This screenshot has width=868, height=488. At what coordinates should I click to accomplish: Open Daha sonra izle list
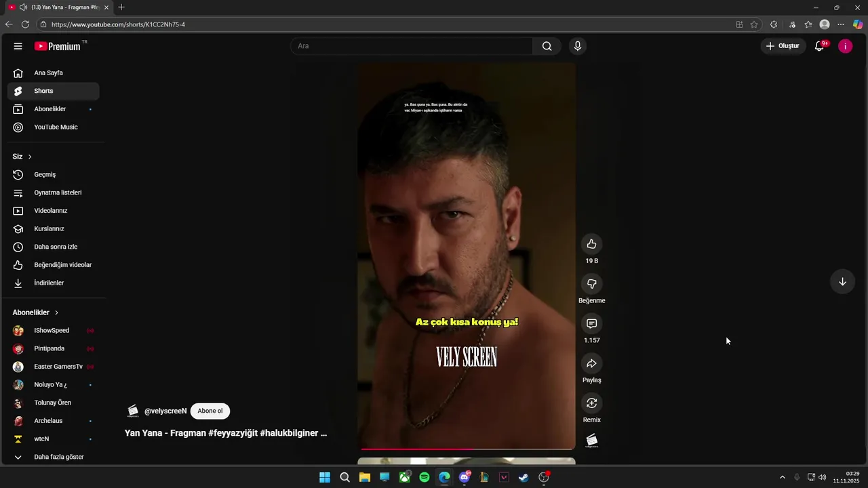54,247
